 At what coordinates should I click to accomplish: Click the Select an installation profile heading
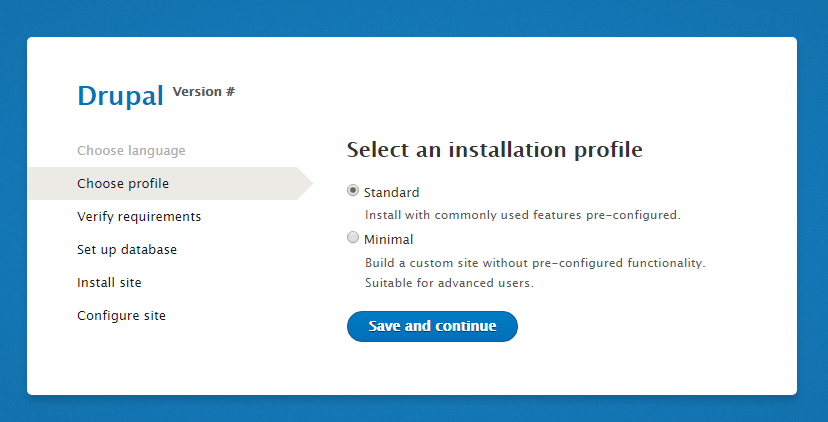click(495, 150)
